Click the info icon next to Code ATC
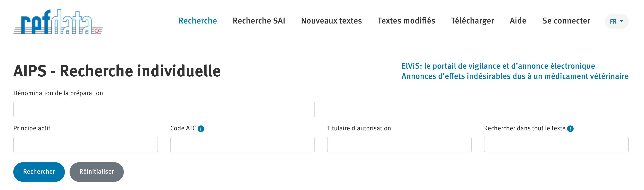The image size is (644, 190). click(202, 129)
